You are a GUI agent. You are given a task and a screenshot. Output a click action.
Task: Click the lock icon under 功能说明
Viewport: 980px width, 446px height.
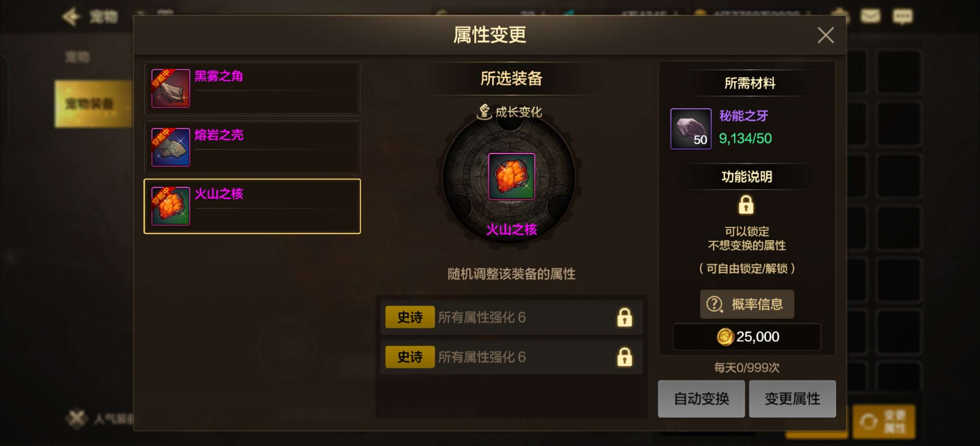coord(746,205)
